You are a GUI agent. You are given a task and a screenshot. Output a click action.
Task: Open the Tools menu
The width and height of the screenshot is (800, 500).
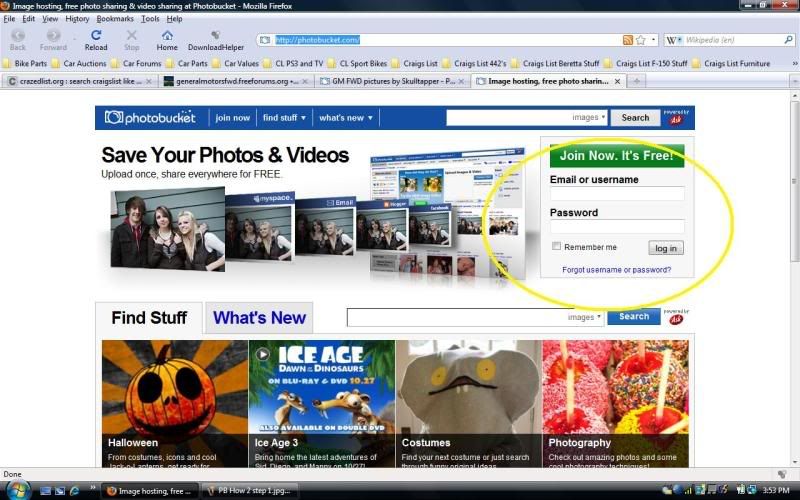coord(150,19)
